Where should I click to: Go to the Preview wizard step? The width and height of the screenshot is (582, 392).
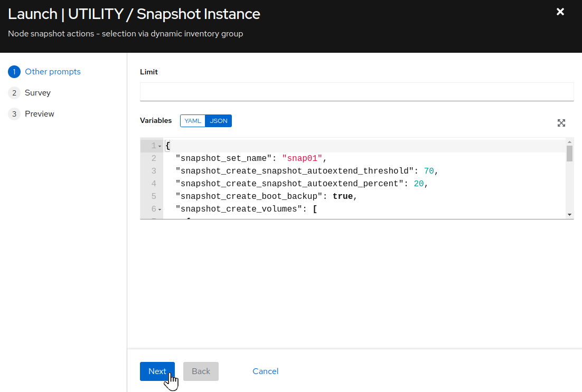click(39, 114)
